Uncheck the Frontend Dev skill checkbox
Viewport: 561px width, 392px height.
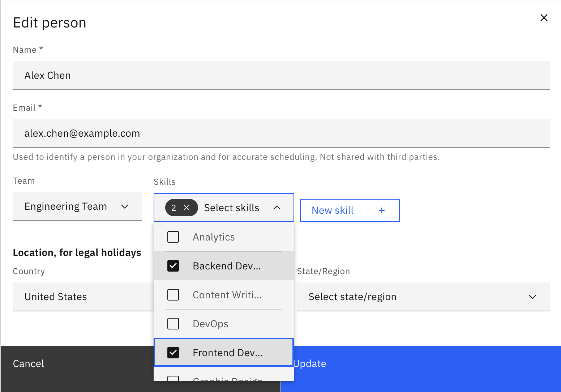173,353
